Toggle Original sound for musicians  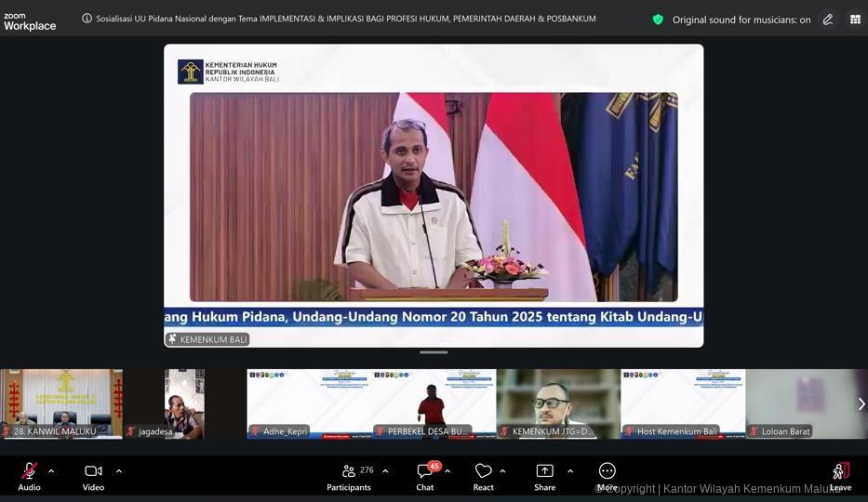point(741,20)
